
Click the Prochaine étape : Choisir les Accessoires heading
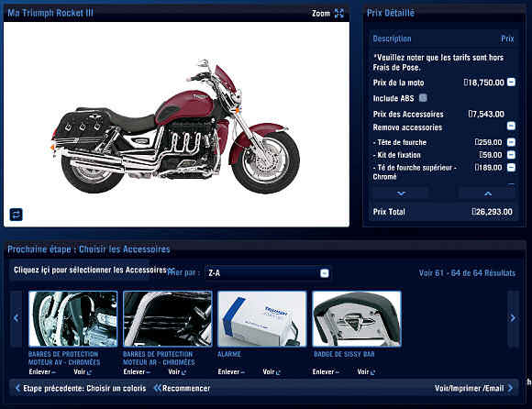89,249
